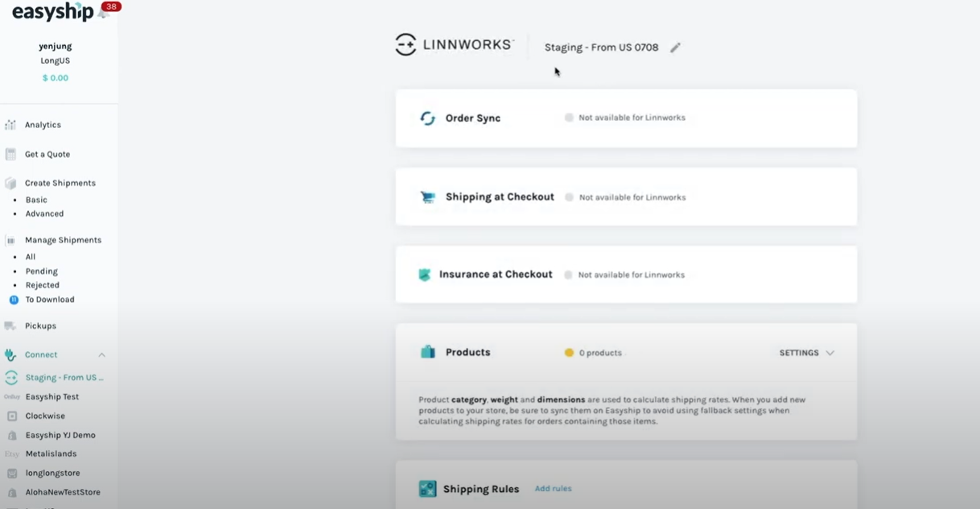Image resolution: width=980 pixels, height=509 pixels.
Task: Open Create Shipments menu
Action: 60,183
